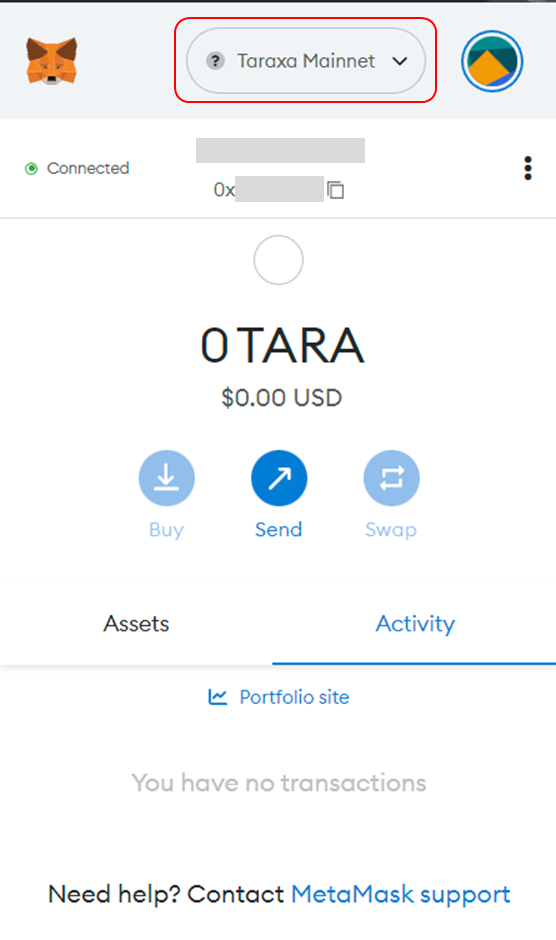Click the green Connected status indicator
556x940 pixels.
(31, 168)
